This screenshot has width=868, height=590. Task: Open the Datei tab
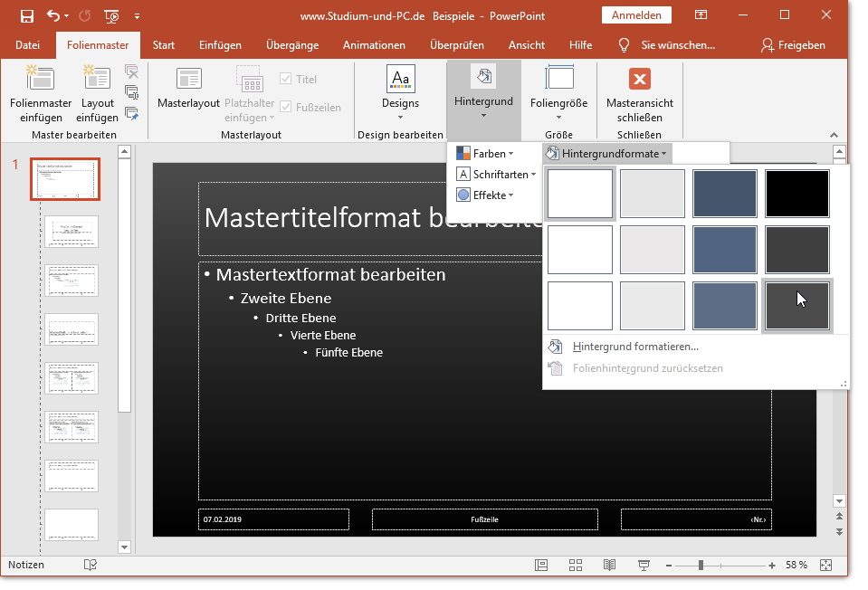28,45
